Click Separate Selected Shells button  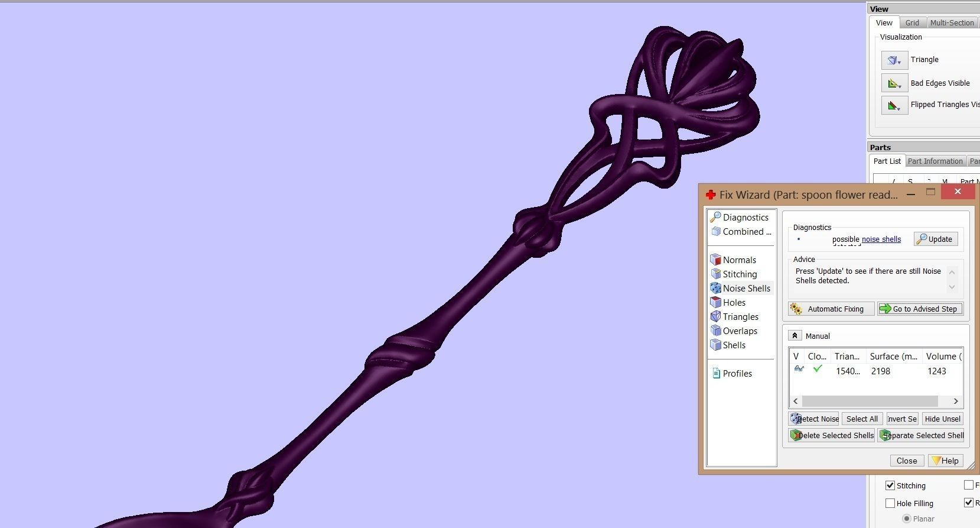921,435
